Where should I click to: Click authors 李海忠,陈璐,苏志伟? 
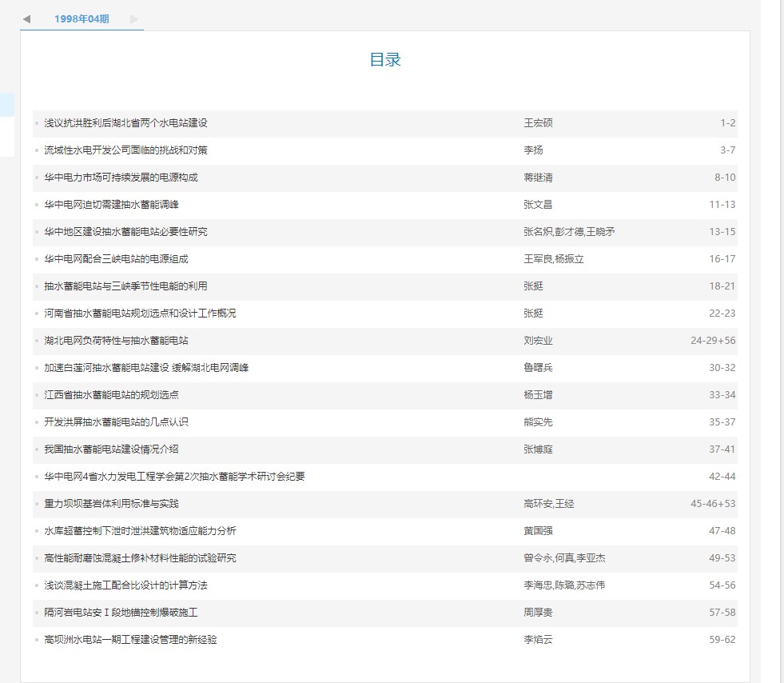click(x=564, y=585)
